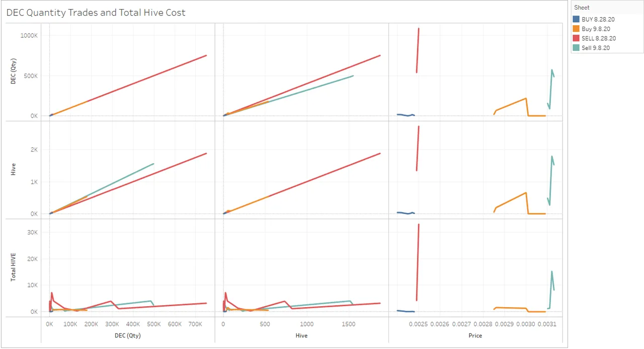Click the '0.0025' tick on the Price axis
This screenshot has width=644, height=349.
coord(418,324)
